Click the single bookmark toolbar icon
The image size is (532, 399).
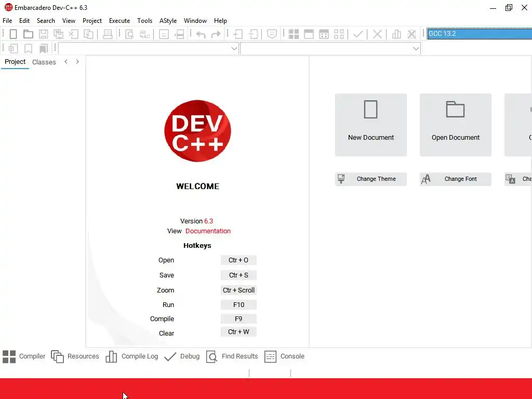(x=28, y=48)
